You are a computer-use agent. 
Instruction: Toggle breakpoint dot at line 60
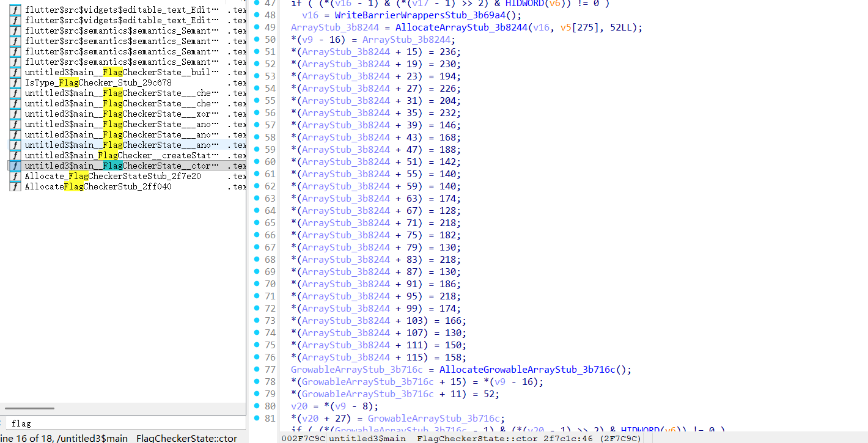(x=257, y=161)
